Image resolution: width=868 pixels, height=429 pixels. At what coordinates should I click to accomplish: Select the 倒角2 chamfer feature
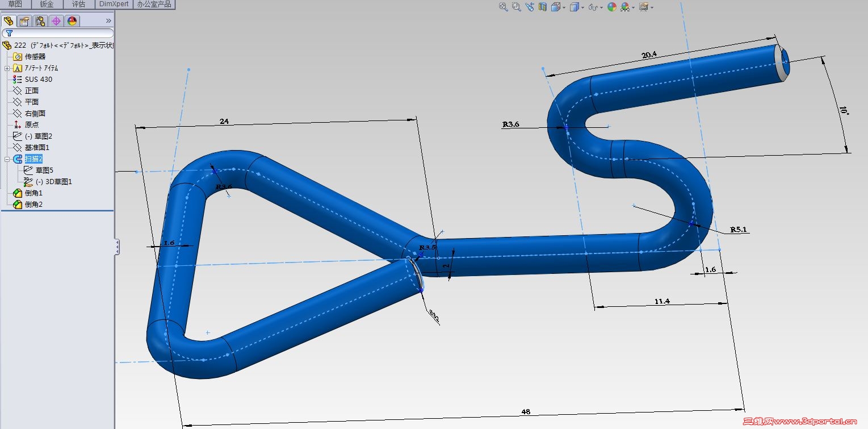point(28,205)
